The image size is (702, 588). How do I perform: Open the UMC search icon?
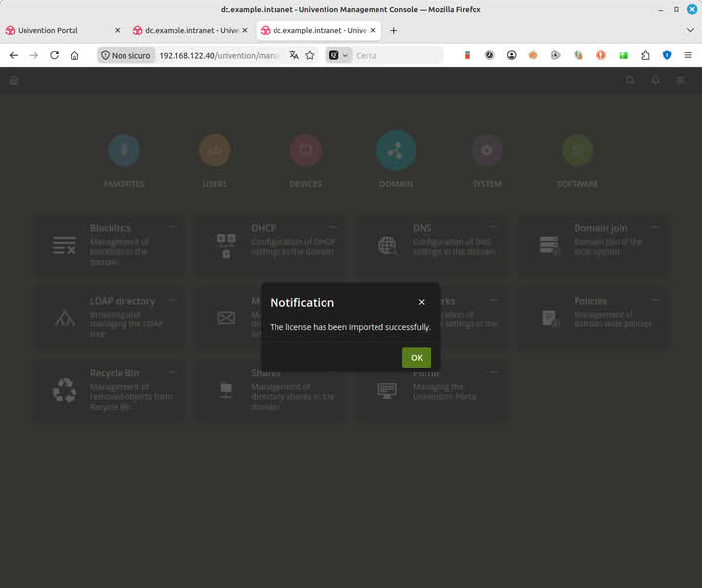630,80
